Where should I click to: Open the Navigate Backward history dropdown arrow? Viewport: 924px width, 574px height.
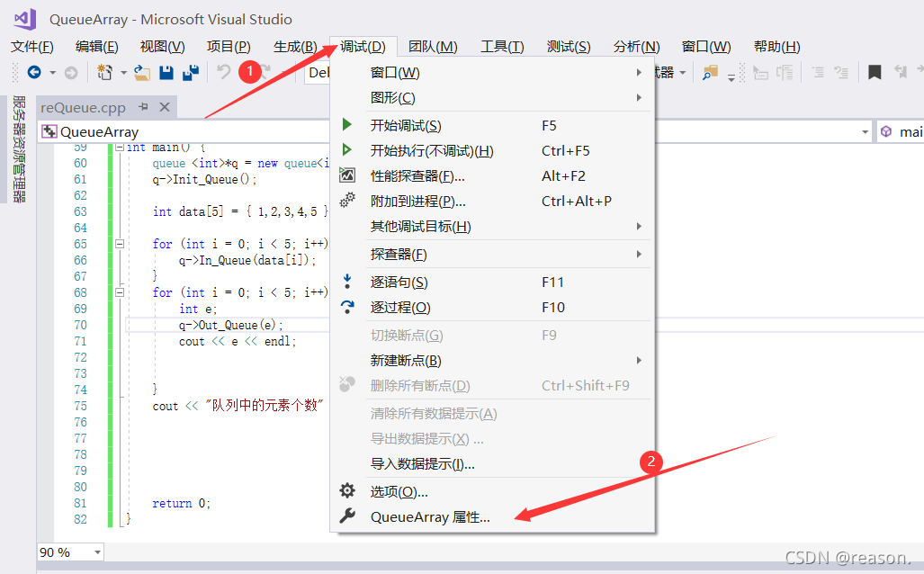click(x=52, y=72)
